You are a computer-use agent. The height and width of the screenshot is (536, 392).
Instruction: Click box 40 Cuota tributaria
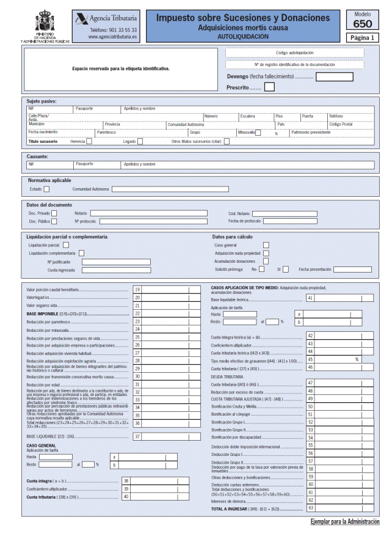(x=155, y=497)
